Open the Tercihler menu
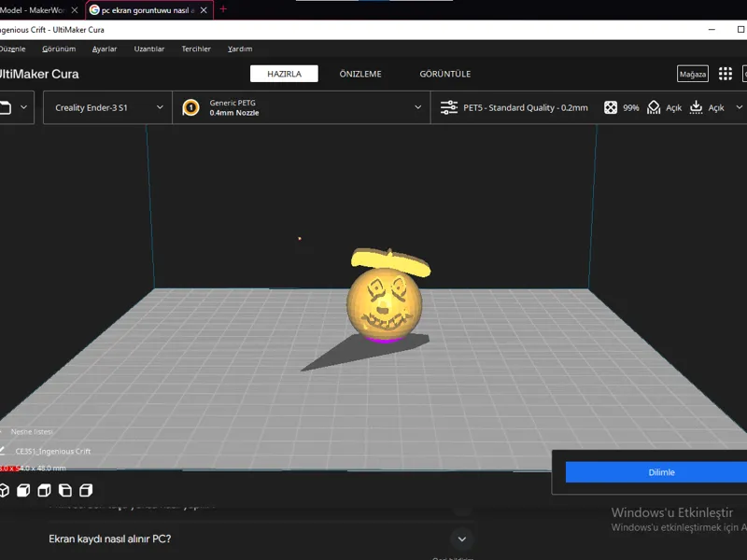747x560 pixels. [196, 49]
